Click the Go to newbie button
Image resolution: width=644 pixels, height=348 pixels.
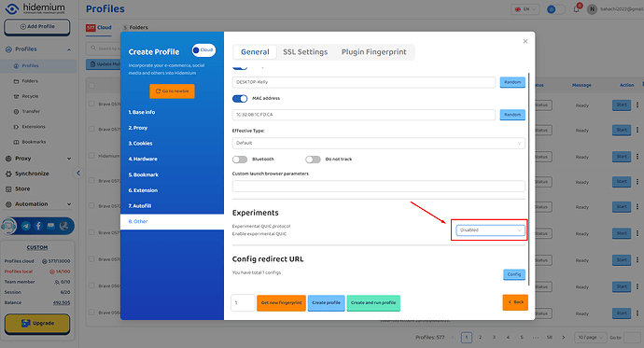coord(172,91)
